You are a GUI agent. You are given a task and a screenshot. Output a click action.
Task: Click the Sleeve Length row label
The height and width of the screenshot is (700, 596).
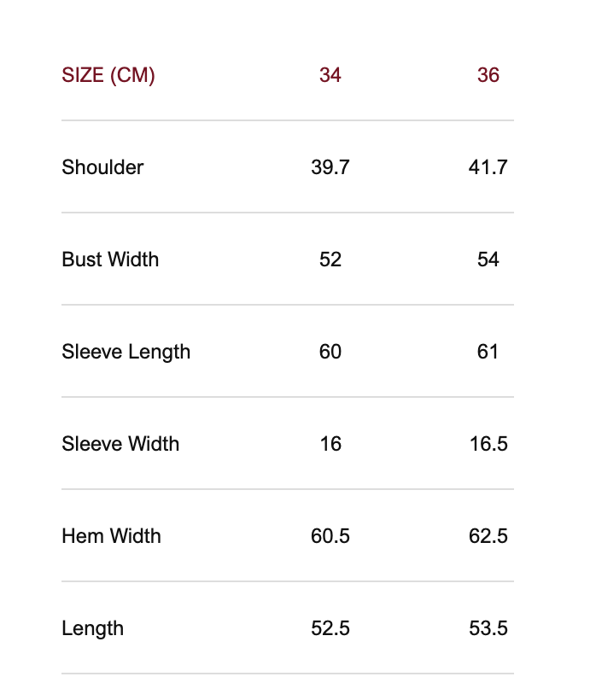tap(126, 352)
